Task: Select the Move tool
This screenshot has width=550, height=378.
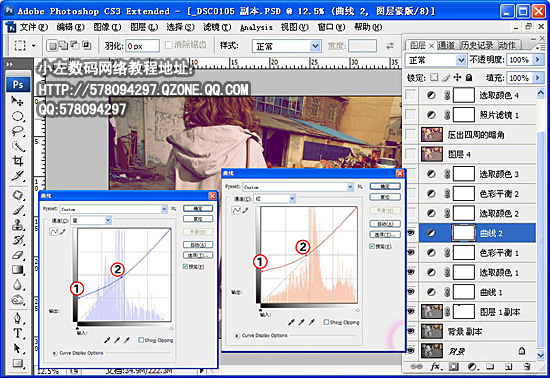Action: click(17, 101)
